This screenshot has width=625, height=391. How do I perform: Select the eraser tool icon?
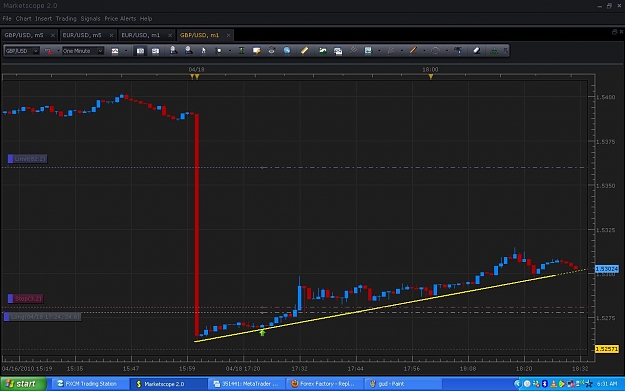(476, 51)
